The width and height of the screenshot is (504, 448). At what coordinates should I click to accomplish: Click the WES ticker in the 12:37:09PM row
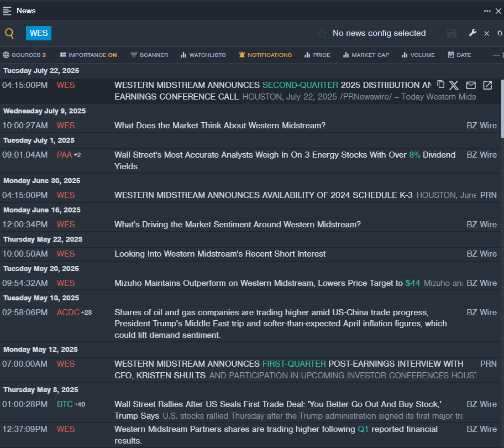(x=66, y=429)
